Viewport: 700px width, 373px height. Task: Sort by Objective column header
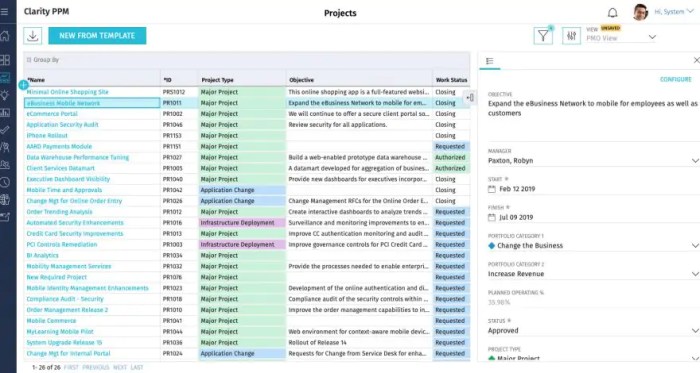(x=301, y=80)
